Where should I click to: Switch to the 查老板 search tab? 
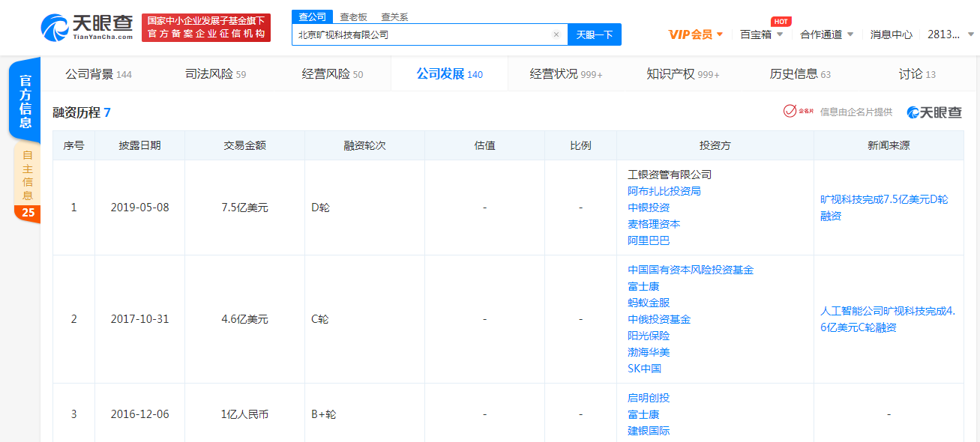(353, 16)
